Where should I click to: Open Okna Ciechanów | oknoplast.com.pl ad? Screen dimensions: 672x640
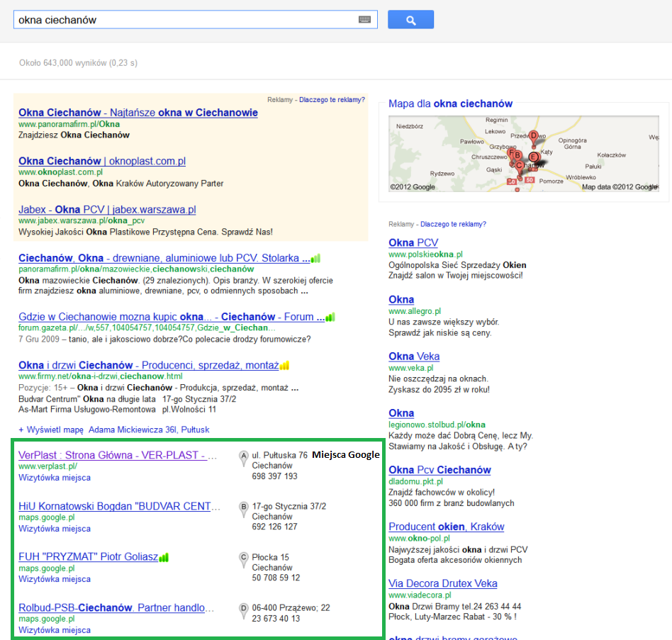[x=102, y=161]
